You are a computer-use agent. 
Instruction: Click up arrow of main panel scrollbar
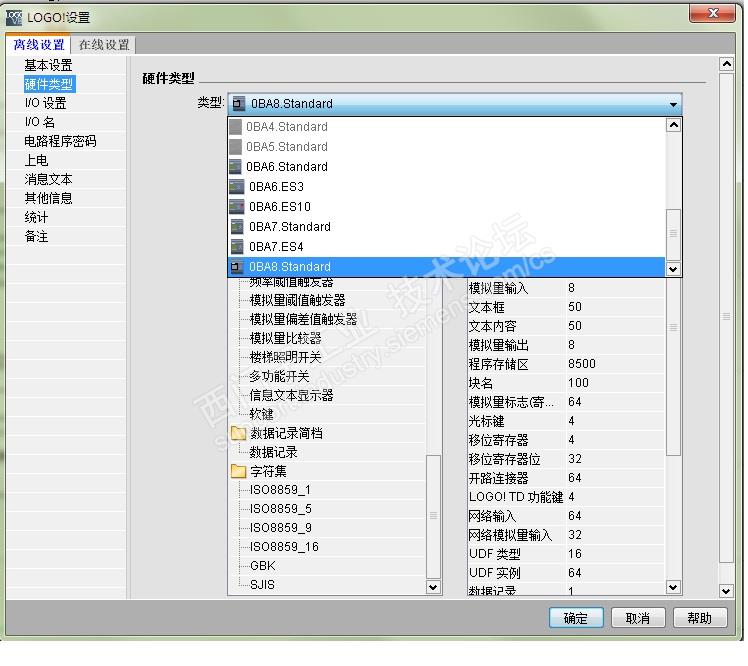727,64
